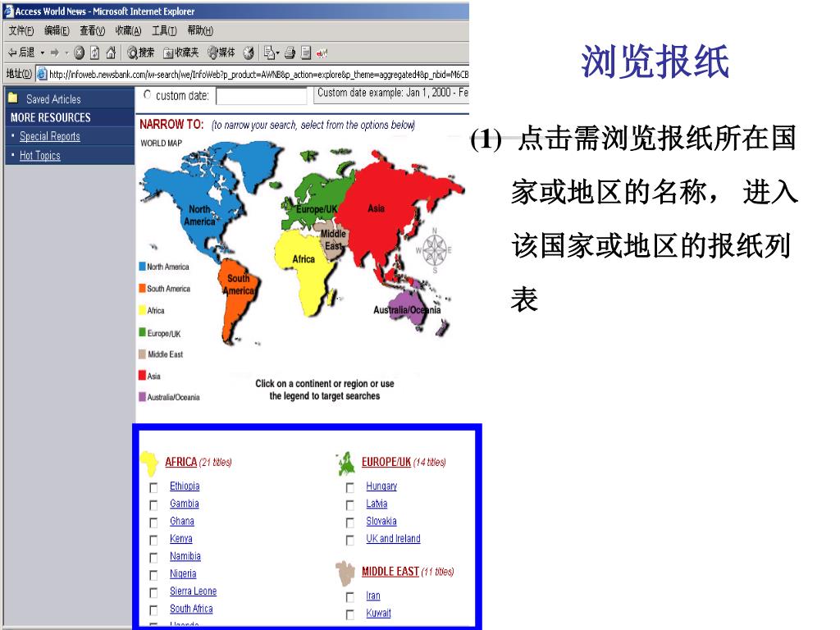Open the Hot Topics link
Image resolution: width=840 pixels, height=630 pixels.
[40, 155]
